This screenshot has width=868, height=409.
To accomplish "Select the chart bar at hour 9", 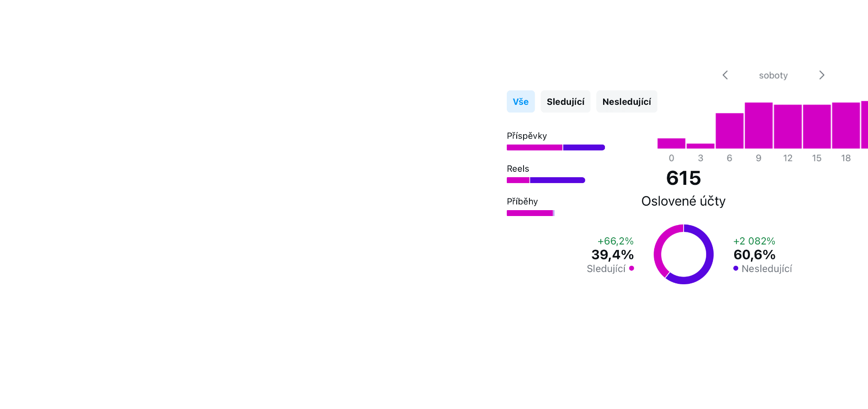I will pyautogui.click(x=759, y=126).
